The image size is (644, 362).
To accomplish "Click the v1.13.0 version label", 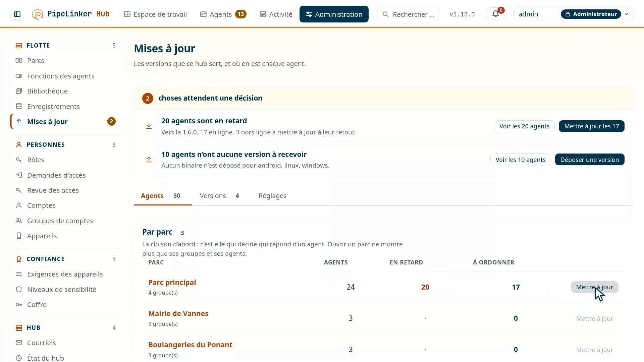I will (462, 14).
